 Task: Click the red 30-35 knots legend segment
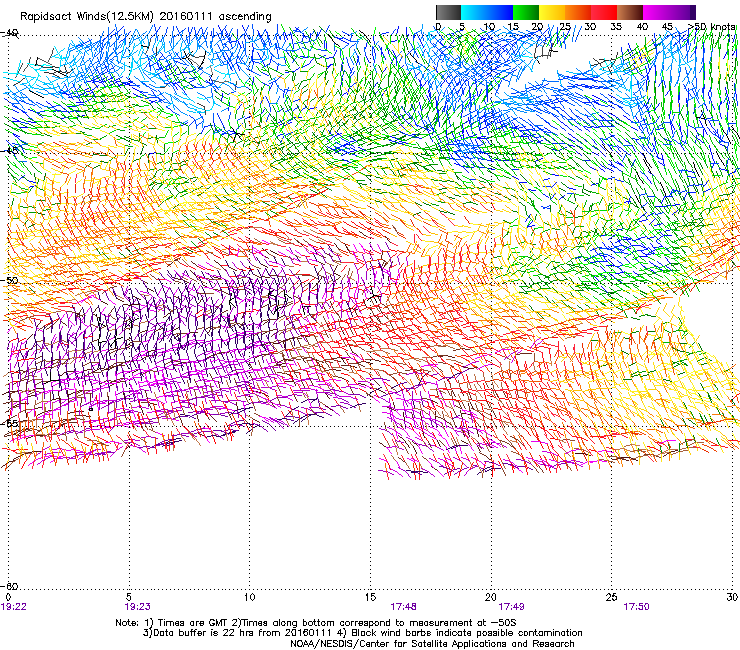point(604,12)
